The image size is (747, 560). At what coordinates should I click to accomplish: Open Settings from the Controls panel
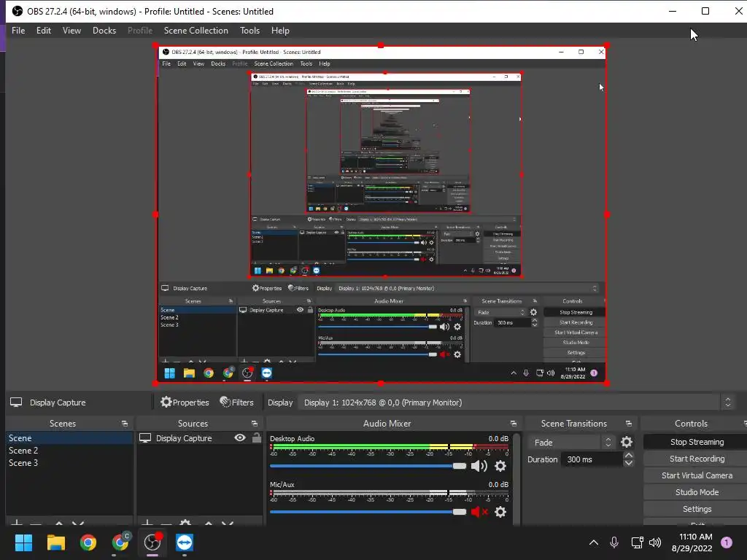(x=697, y=509)
